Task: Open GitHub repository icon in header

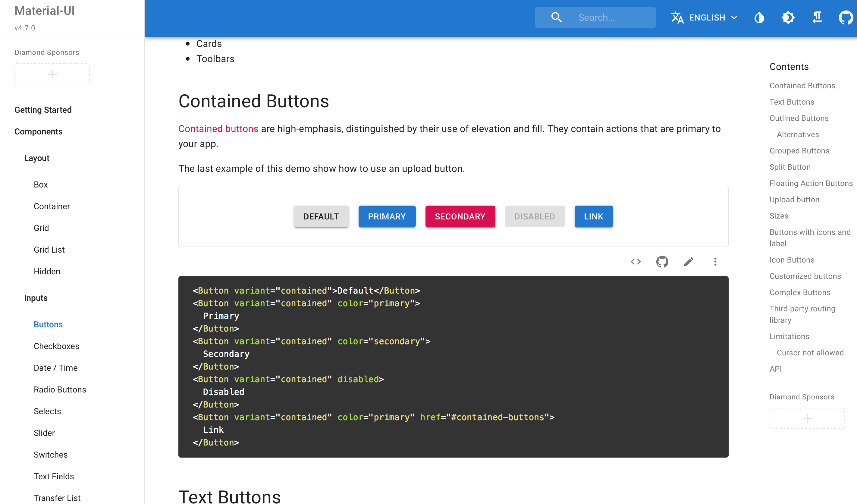Action: click(846, 17)
